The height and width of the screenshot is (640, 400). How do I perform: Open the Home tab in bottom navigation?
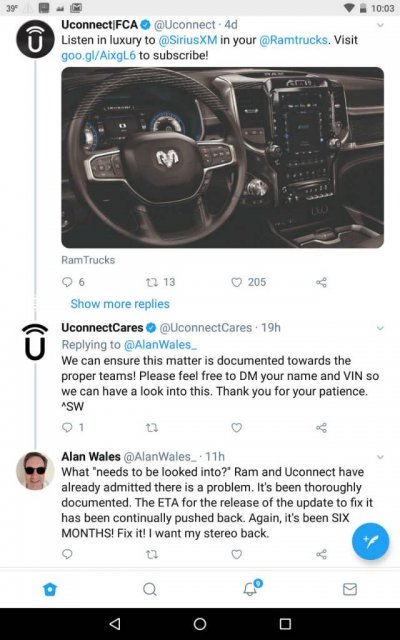[50, 589]
